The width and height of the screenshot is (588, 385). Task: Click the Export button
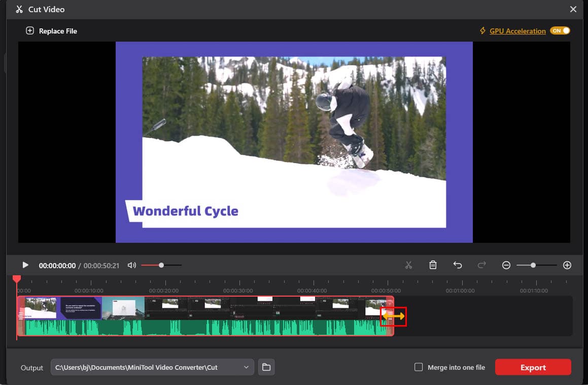533,367
